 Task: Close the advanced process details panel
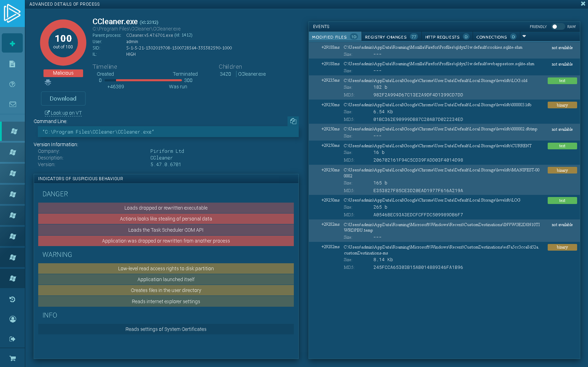(583, 4)
